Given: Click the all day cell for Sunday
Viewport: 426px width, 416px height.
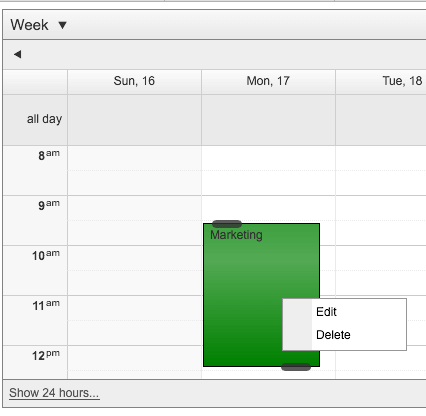Looking at the screenshot, I should (134, 120).
